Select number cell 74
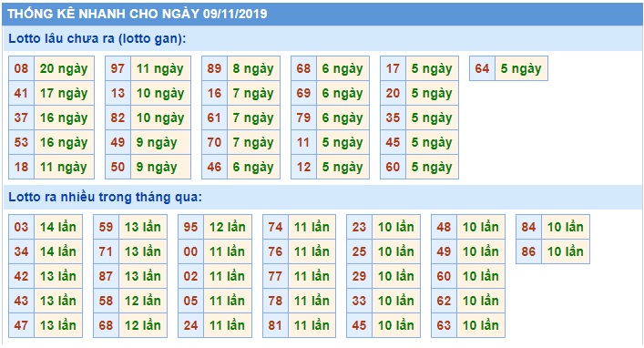 [x=276, y=227]
